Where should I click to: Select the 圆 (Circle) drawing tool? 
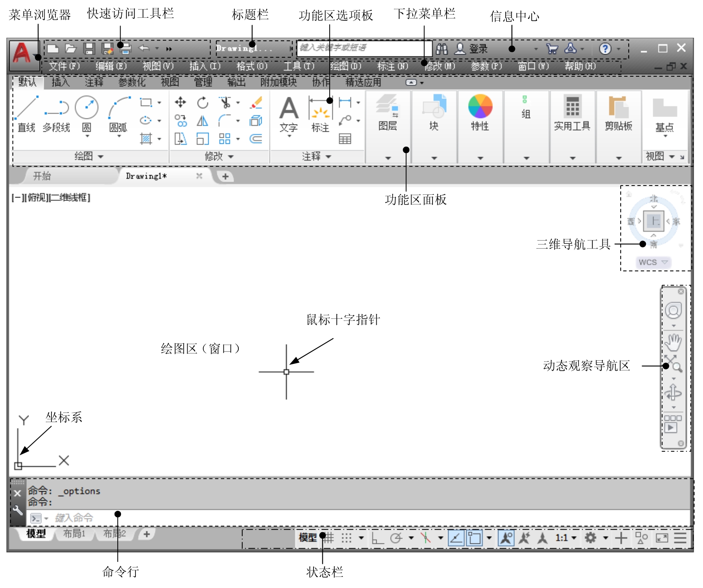click(x=86, y=108)
